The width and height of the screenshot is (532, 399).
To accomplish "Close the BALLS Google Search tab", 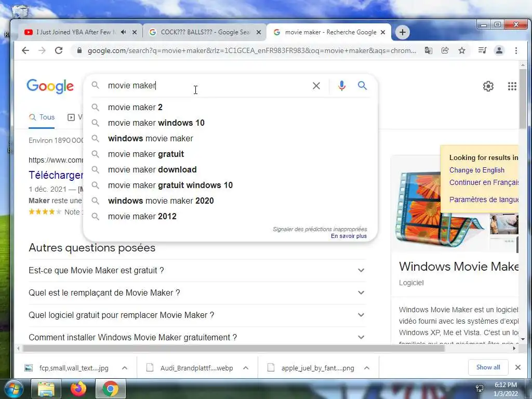I will pos(259,32).
